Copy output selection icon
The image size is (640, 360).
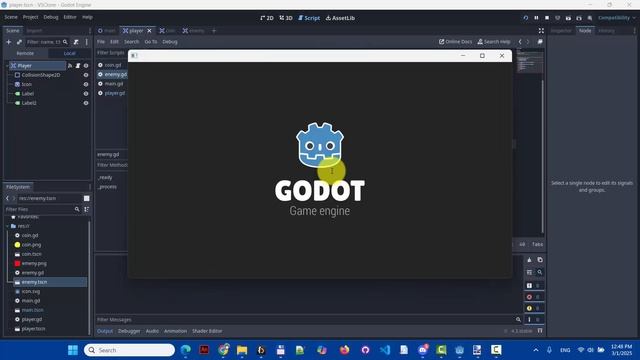pos(540,260)
